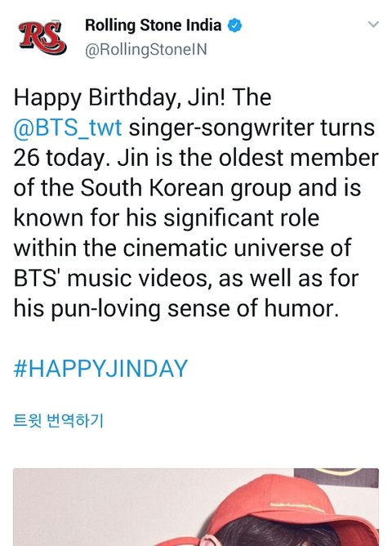Open the Rolling Stone RS logo avatar
The width and height of the screenshot is (392, 546).
(42, 38)
